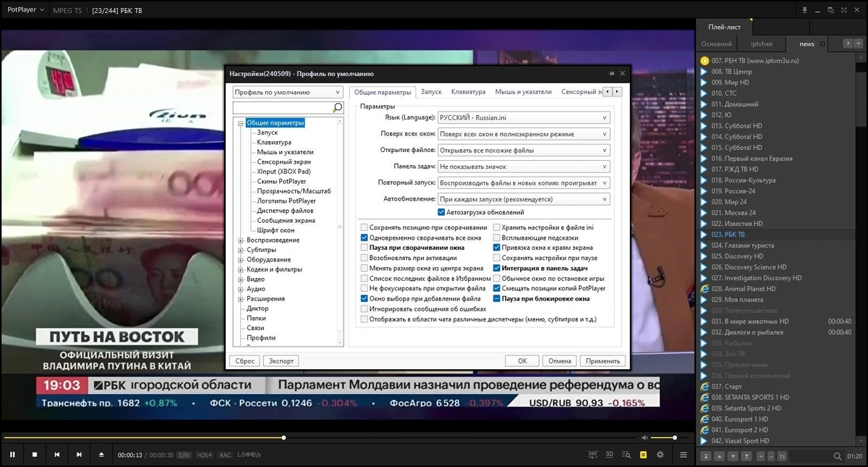
Task: Enable 'Хранить настройки в файле ini'
Action: click(497, 227)
